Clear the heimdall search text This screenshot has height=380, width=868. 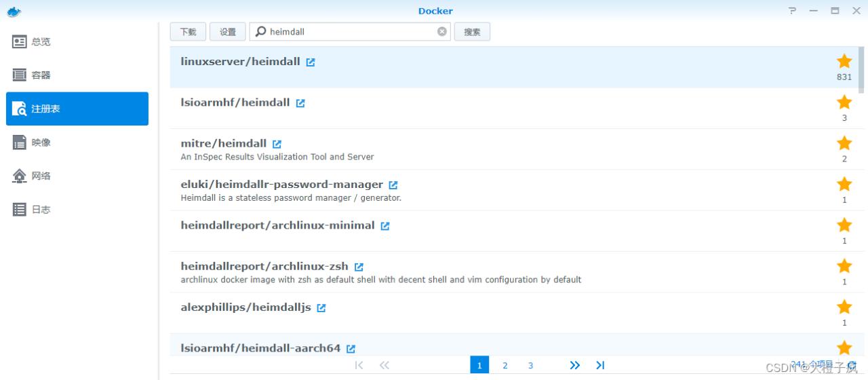(x=442, y=31)
